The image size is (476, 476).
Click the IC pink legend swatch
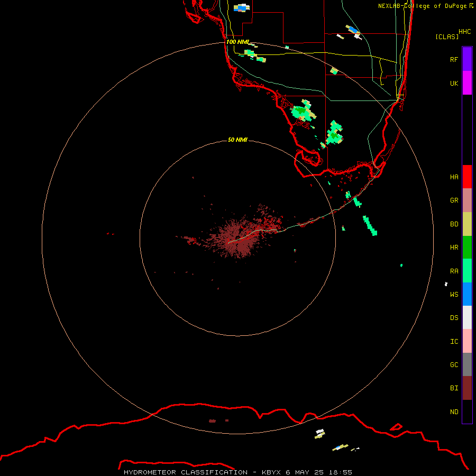(467, 341)
